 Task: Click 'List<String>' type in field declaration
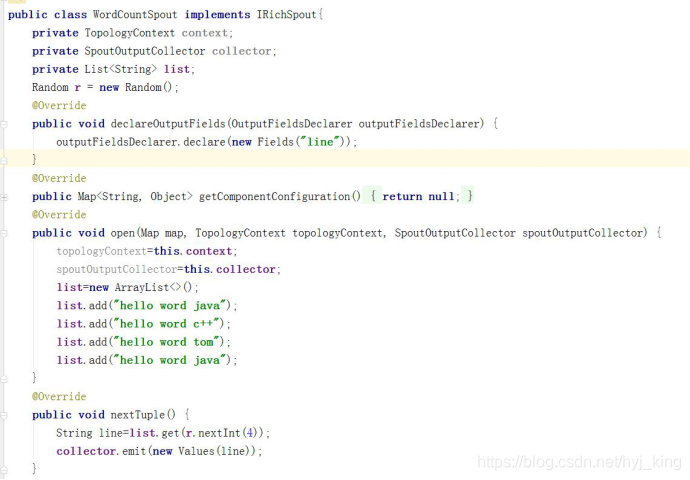(121, 69)
